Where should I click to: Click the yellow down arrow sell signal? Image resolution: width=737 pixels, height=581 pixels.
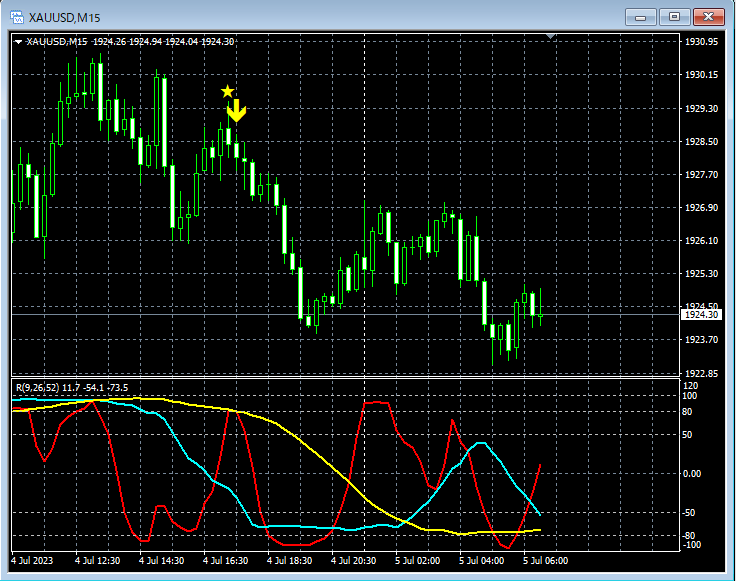(x=236, y=110)
